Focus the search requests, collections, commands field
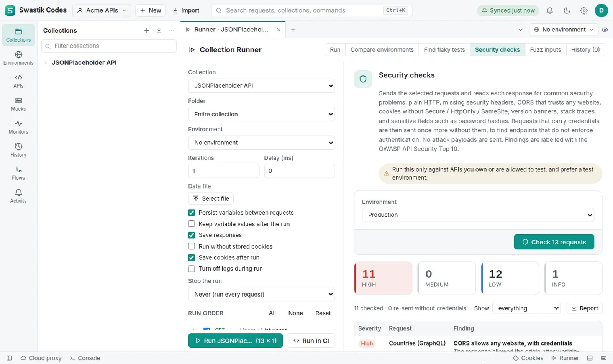The height and width of the screenshot is (364, 613). [311, 10]
